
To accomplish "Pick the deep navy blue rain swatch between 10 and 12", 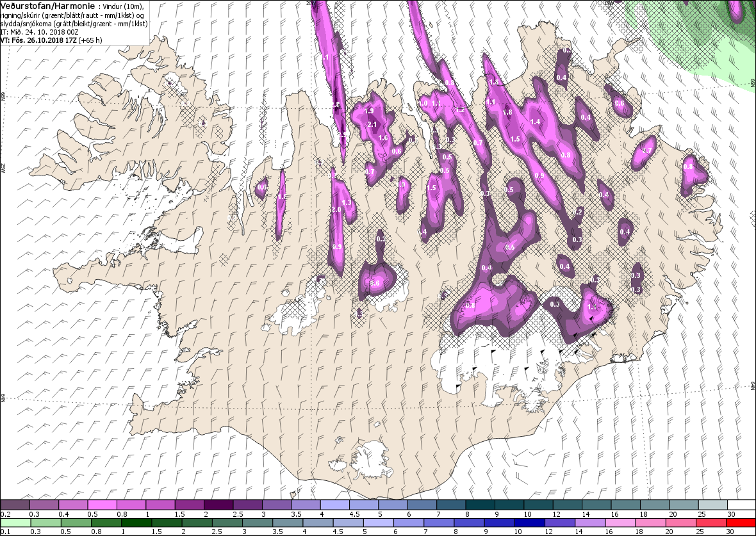I will [x=530, y=523].
